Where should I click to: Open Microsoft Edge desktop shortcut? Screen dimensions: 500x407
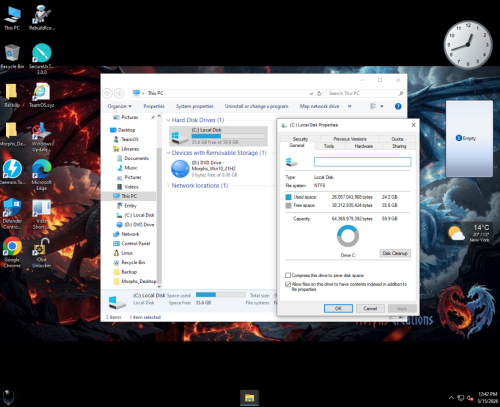(41, 175)
